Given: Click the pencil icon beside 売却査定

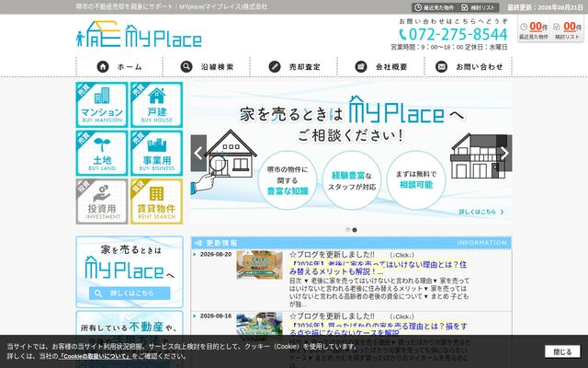Looking at the screenshot, I should 275,67.
